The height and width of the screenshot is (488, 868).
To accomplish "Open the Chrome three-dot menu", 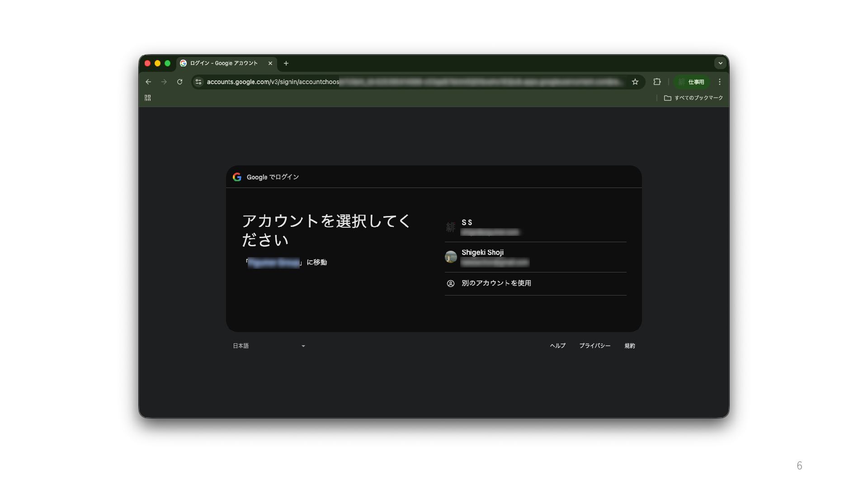I will pyautogui.click(x=720, y=82).
